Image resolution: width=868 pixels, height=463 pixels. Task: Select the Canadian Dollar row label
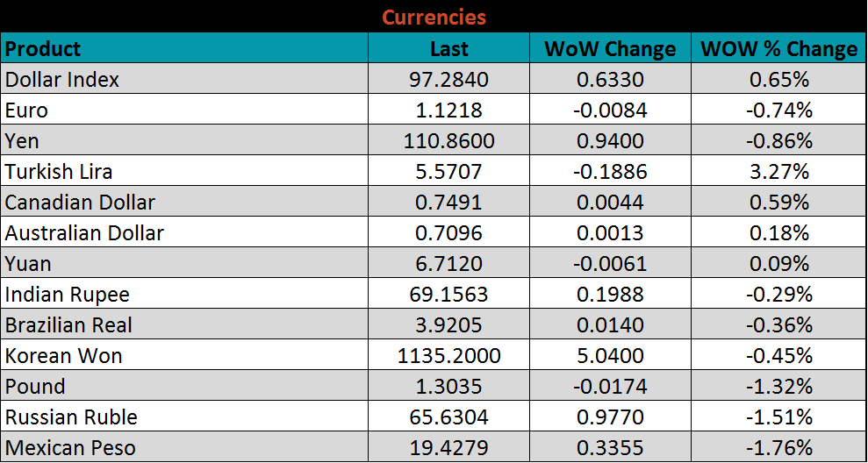coord(80,203)
